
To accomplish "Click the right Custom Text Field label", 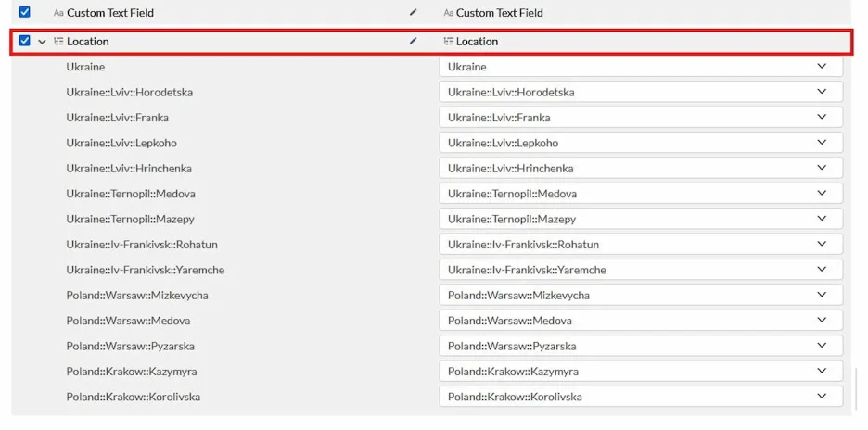I will coord(499,13).
